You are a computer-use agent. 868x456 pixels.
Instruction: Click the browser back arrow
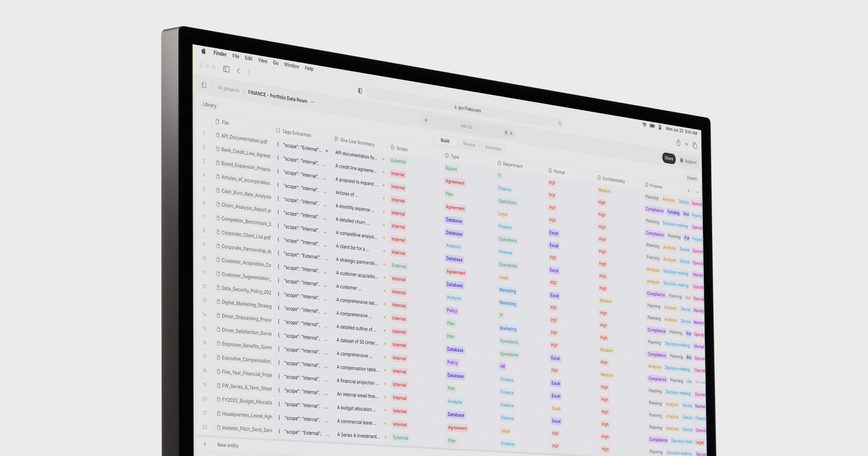click(238, 71)
